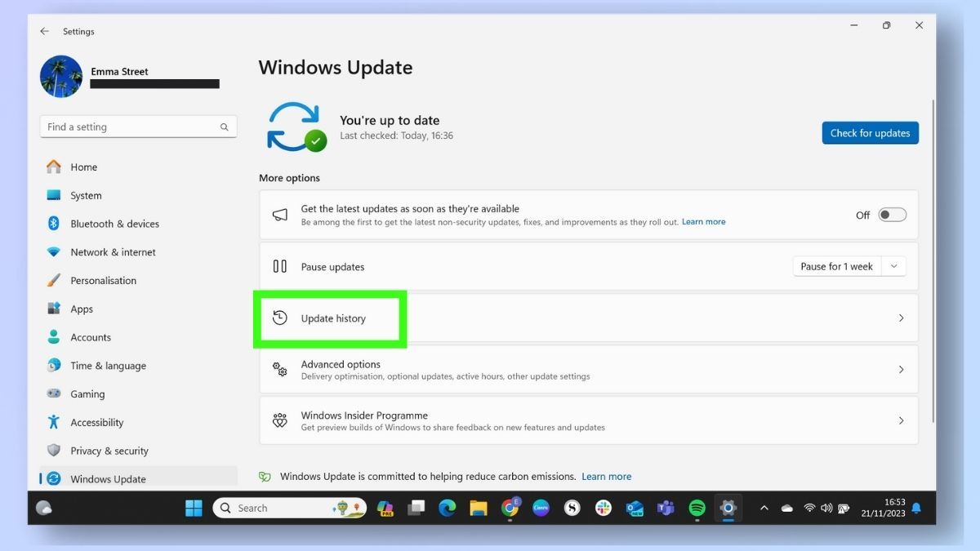
Task: Expand the Advanced options section
Action: click(588, 369)
